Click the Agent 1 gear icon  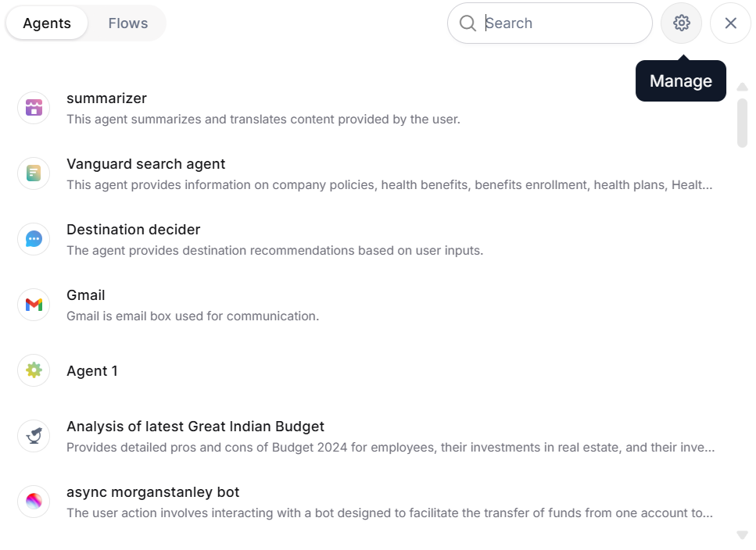(34, 370)
